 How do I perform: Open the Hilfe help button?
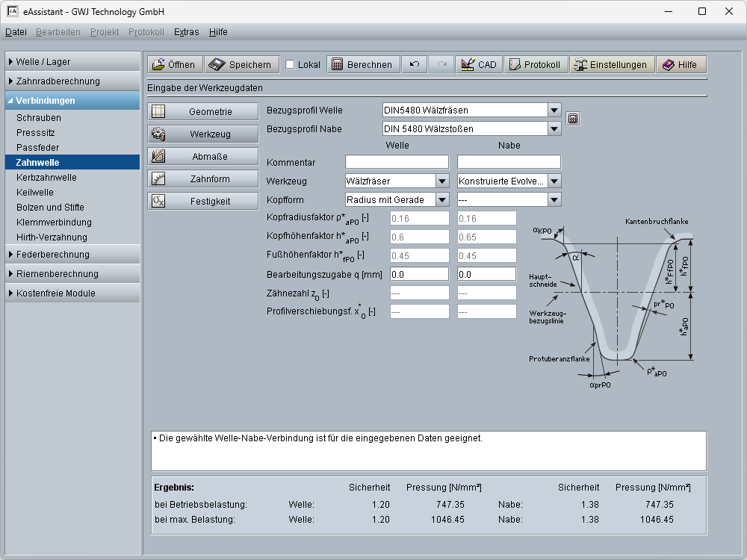[x=680, y=65]
